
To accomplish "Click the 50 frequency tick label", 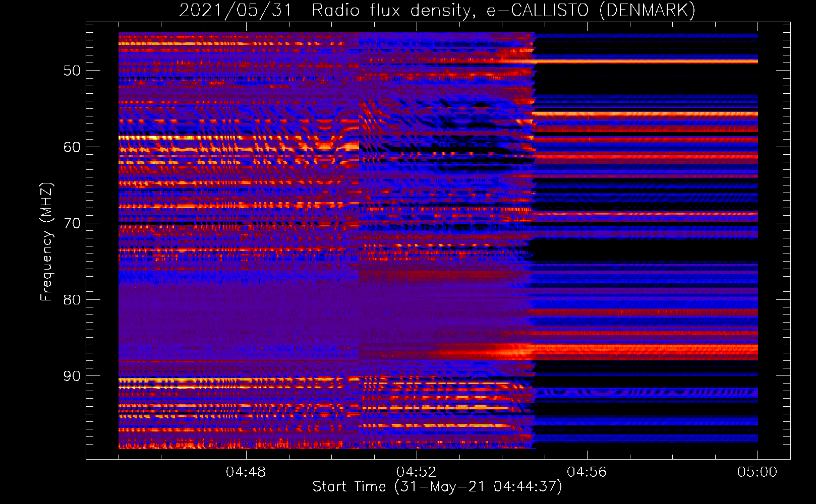I will [x=72, y=71].
